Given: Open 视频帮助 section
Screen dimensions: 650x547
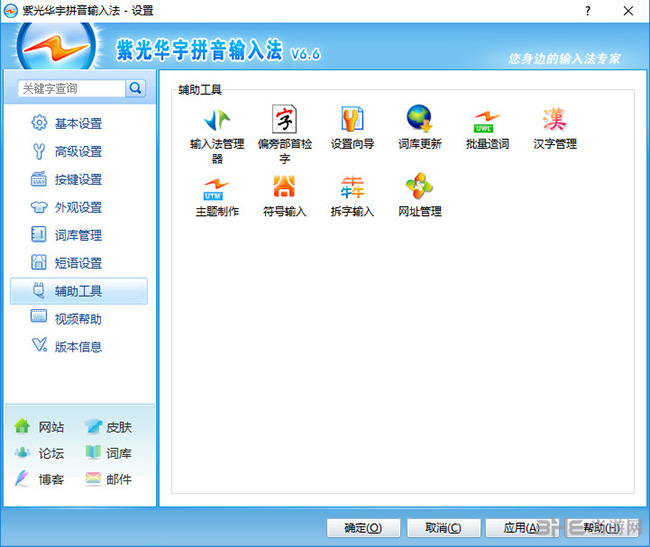Looking at the screenshot, I should click(x=79, y=319).
